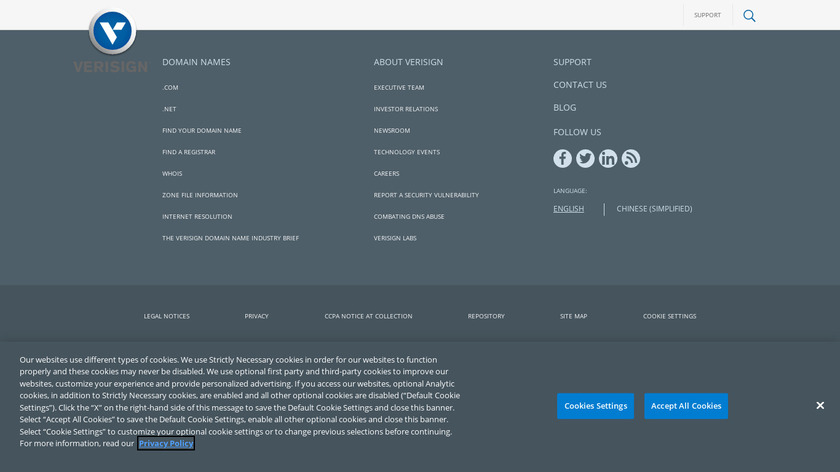Open Find Your Domain Name link
The height and width of the screenshot is (472, 840).
pos(201,130)
